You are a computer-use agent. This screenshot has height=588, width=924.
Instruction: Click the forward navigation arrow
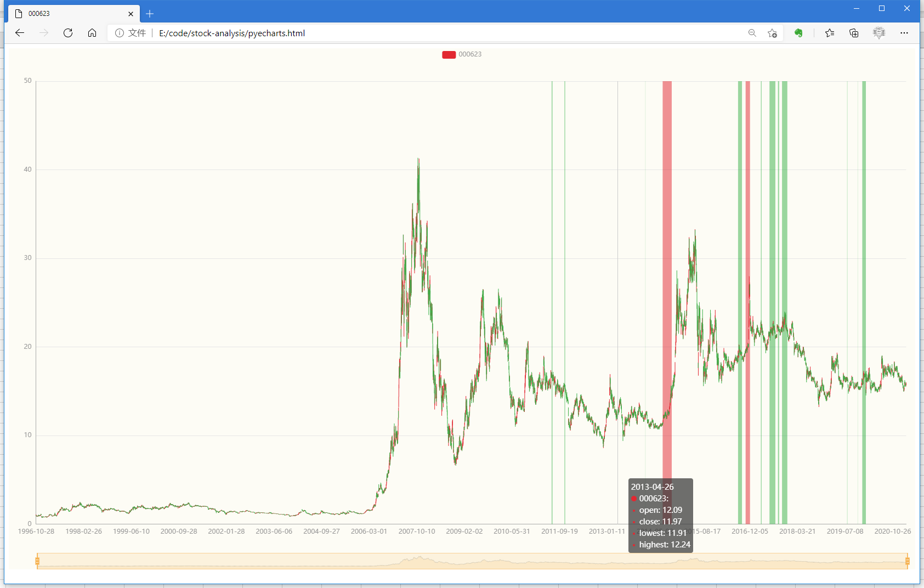(44, 33)
